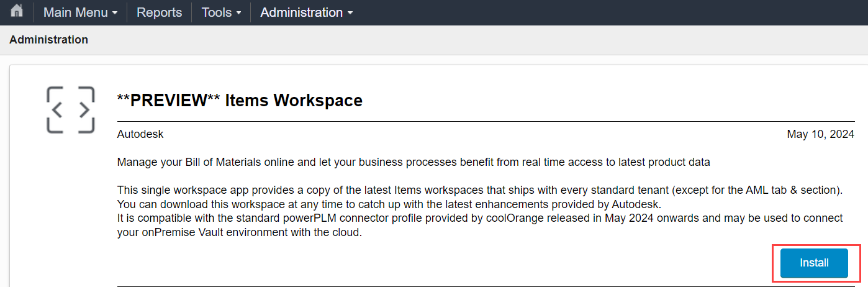Click the arrow next to Tools
The image size is (868, 287).
[238, 13]
